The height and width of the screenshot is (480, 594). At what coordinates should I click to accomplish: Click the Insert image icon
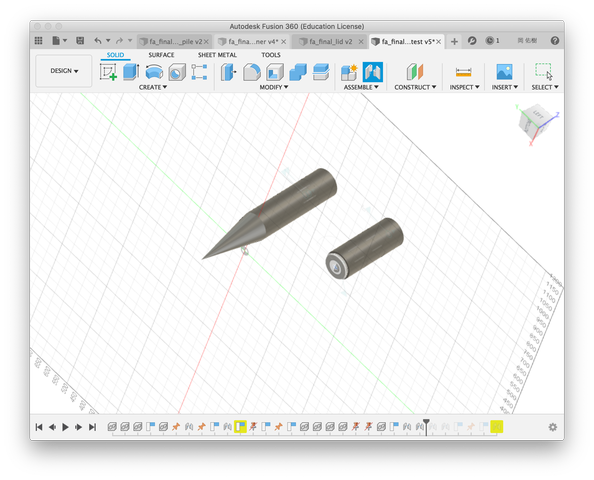[505, 72]
